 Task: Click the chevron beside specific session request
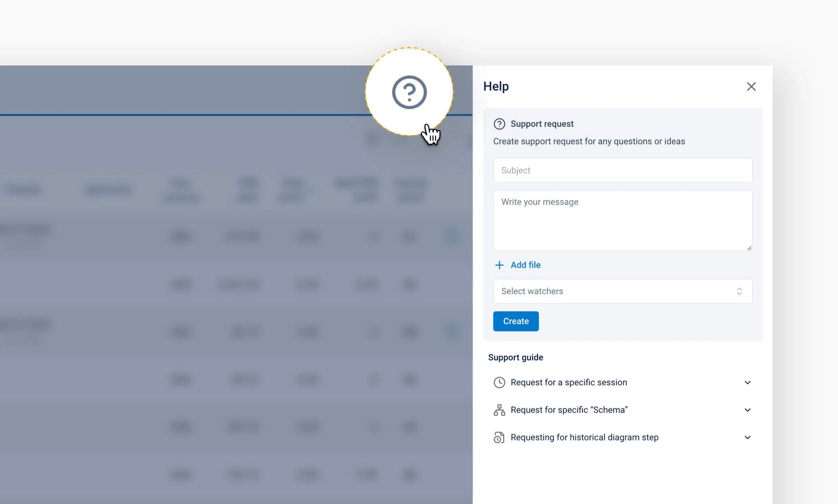tap(747, 383)
